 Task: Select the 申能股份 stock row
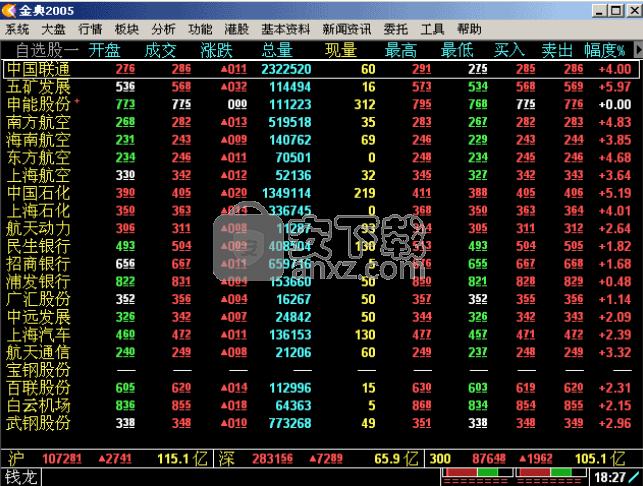click(x=321, y=104)
